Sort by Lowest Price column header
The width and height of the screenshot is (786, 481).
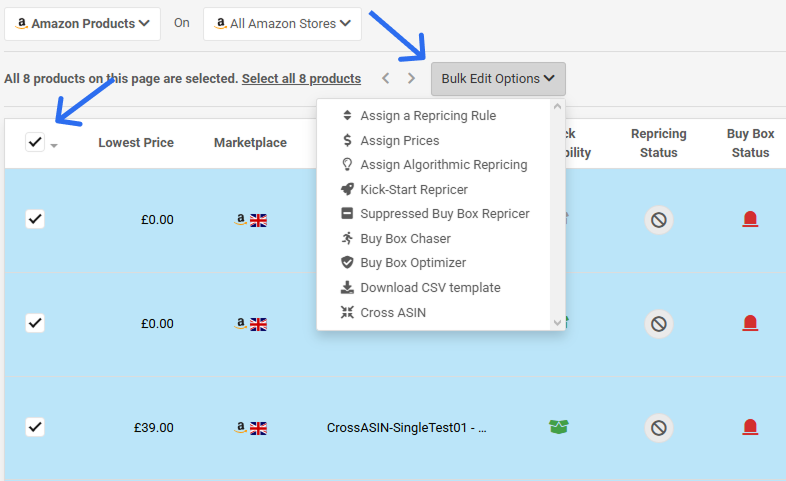pos(136,143)
